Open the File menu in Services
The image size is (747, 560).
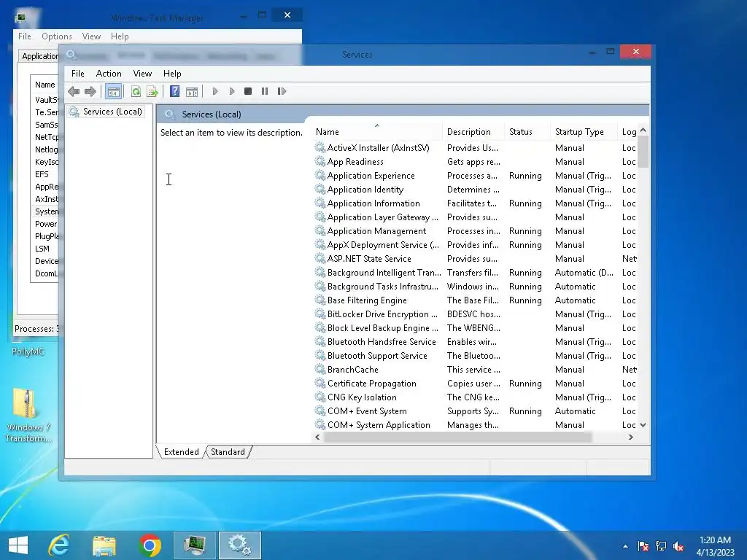pos(77,74)
